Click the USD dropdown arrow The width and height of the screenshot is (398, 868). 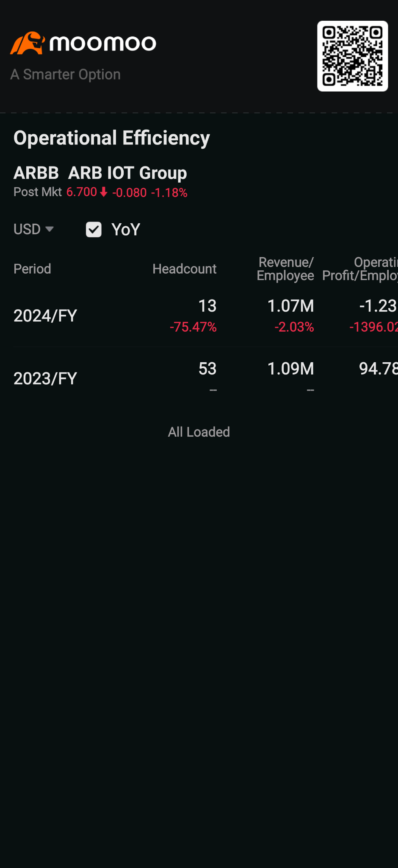[x=50, y=229]
